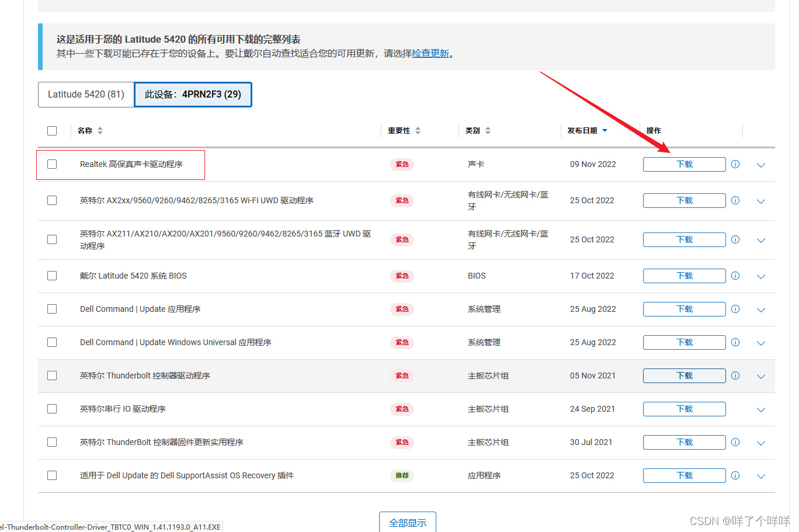The width and height of the screenshot is (799, 532).
Task: Select checkbox for Intel 蓝牙 UWD driver
Action: tap(52, 239)
